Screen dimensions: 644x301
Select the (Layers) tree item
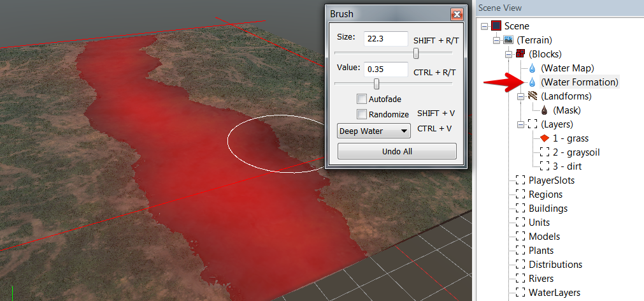pyautogui.click(x=557, y=124)
